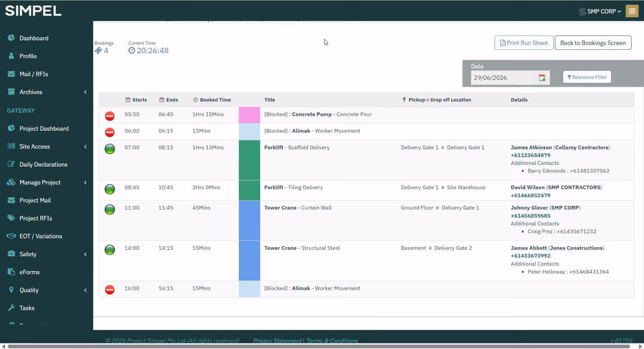Open Project RFIs menu item
The height and width of the screenshot is (349, 644).
tap(36, 218)
